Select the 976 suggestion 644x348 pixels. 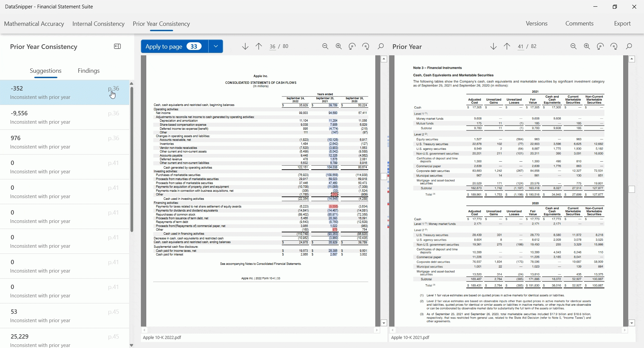click(x=64, y=142)
